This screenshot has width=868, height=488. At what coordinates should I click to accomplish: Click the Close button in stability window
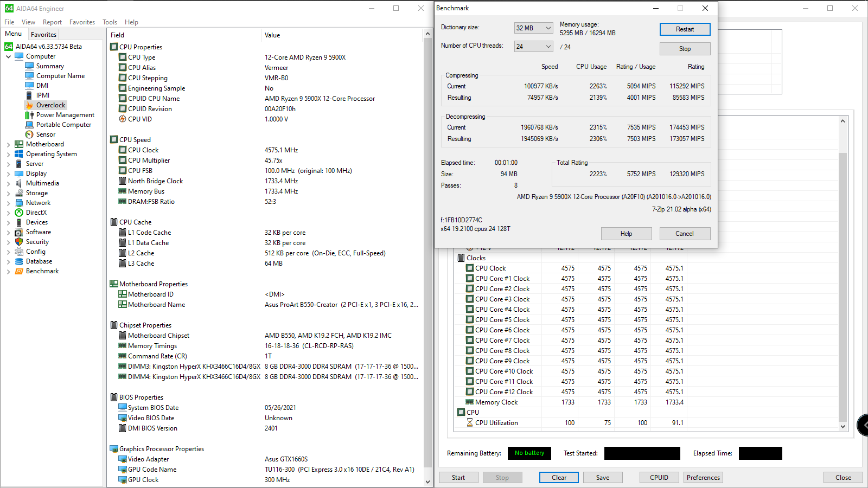point(843,478)
